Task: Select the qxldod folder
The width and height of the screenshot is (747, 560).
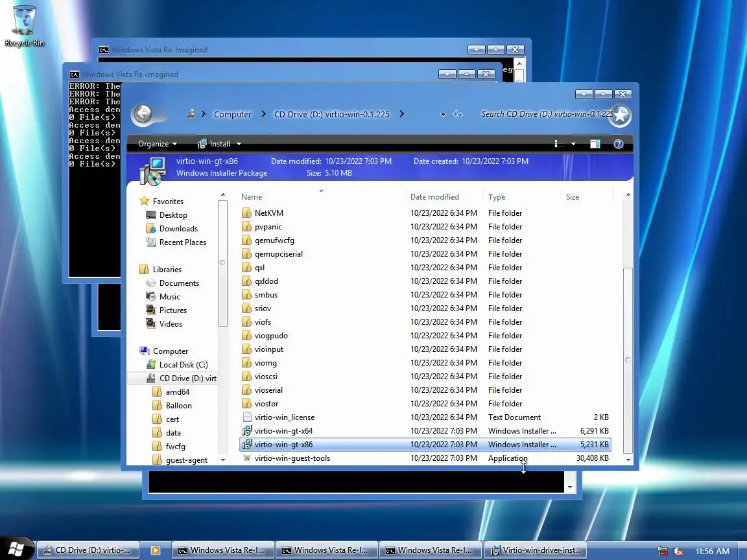Action: [x=425, y=281]
